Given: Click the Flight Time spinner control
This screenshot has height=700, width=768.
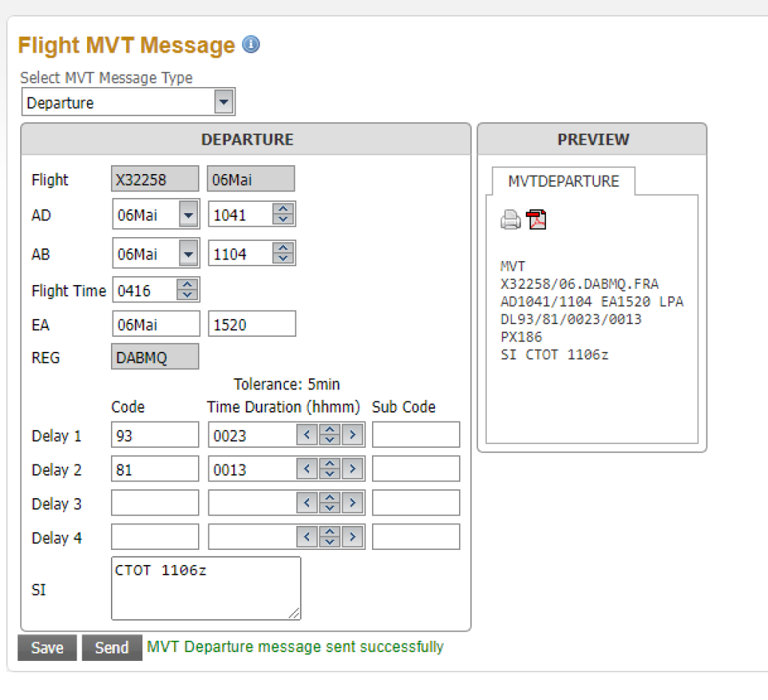Looking at the screenshot, I should click(x=187, y=290).
